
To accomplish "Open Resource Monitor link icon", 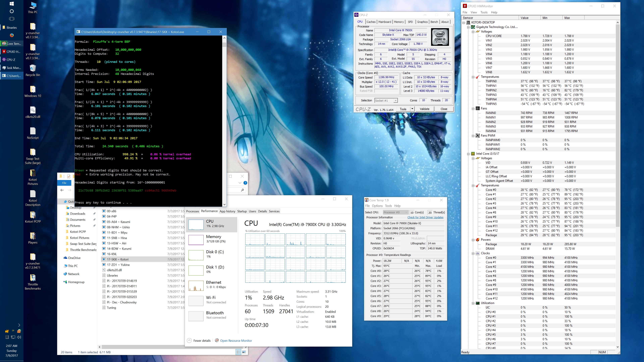I will 217,340.
